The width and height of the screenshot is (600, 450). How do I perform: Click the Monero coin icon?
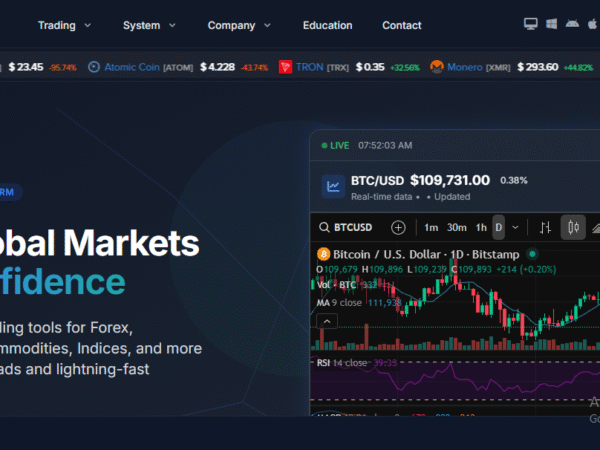tap(436, 67)
